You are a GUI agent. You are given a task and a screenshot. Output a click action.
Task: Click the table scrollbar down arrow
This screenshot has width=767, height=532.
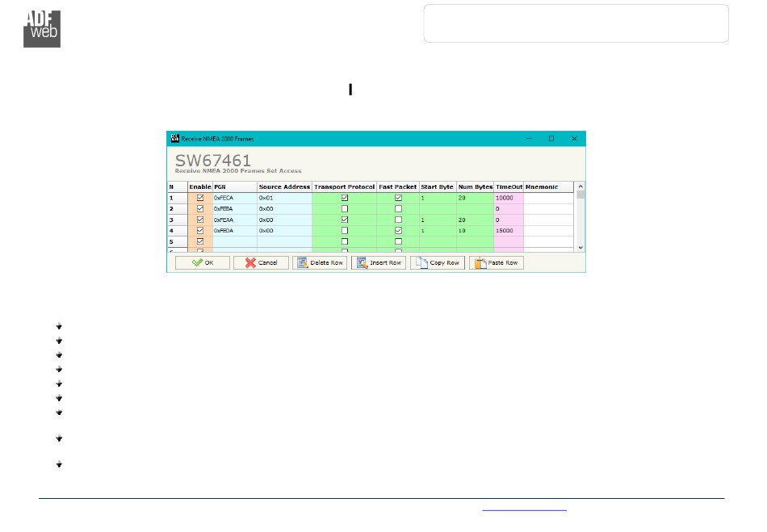580,247
